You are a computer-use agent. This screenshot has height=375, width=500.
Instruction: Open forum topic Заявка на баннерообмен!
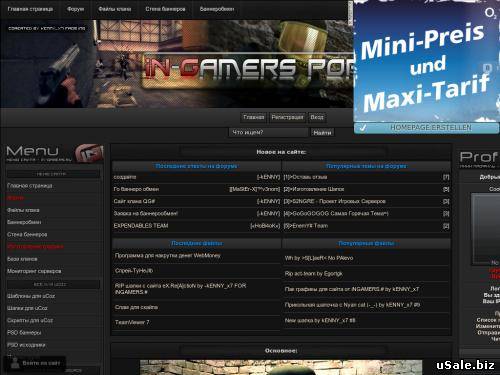[x=146, y=214]
